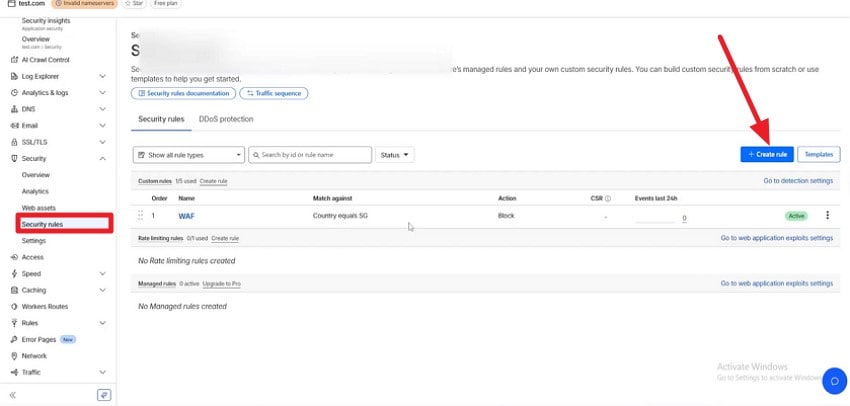Grab the drag handle of WAF rule

point(140,216)
